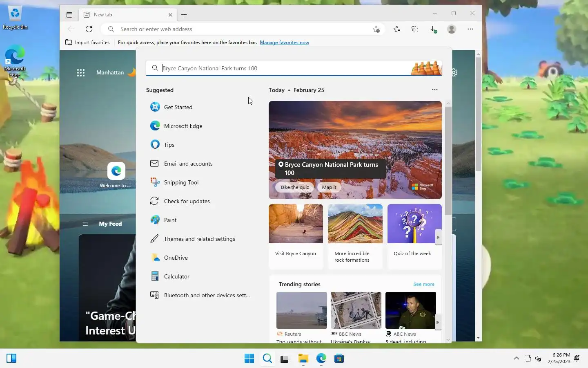The width and height of the screenshot is (588, 368).
Task: Open Bryce Canyon National Park hero image
Action: (355, 150)
